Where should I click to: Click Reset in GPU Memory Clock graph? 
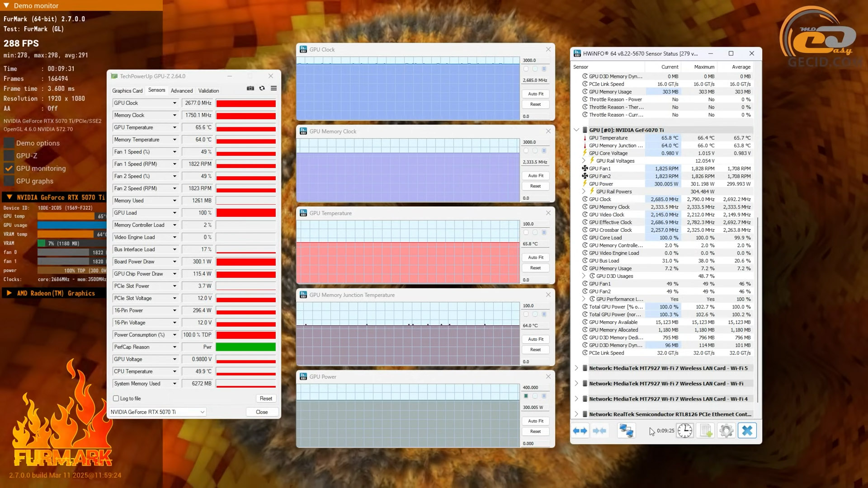(536, 186)
